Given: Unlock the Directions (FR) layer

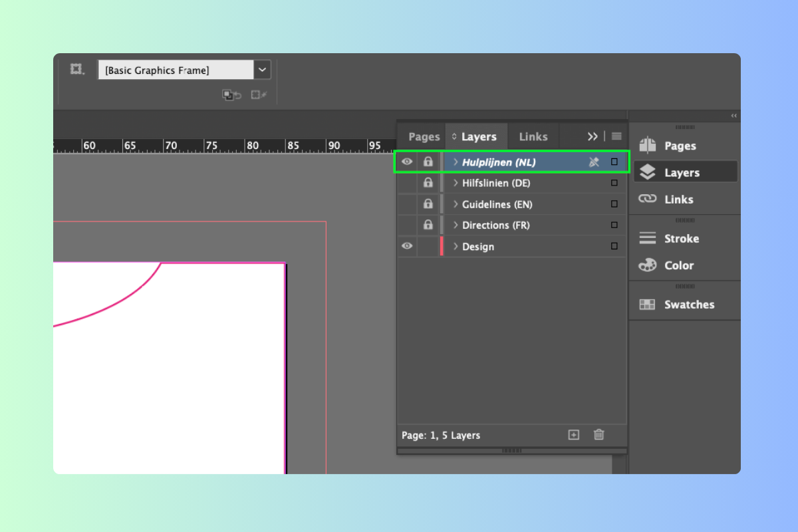Looking at the screenshot, I should [x=428, y=225].
